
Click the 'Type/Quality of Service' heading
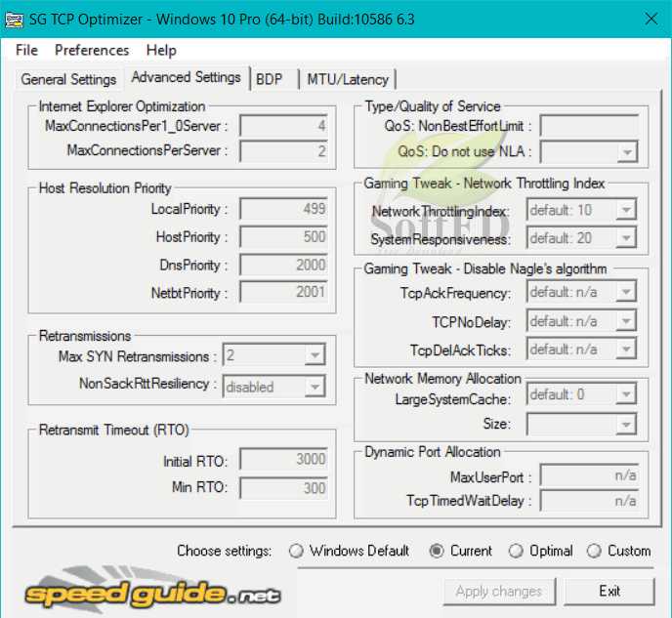click(x=433, y=106)
